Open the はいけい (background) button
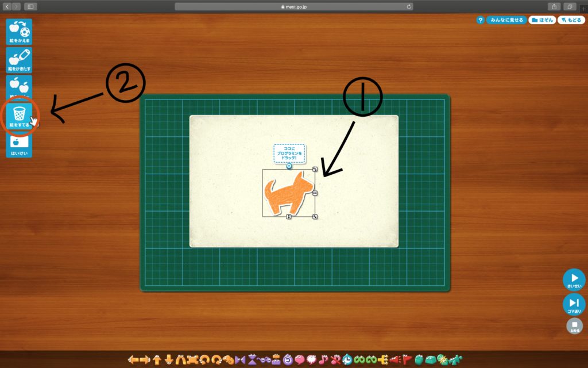588x368 pixels. click(19, 145)
